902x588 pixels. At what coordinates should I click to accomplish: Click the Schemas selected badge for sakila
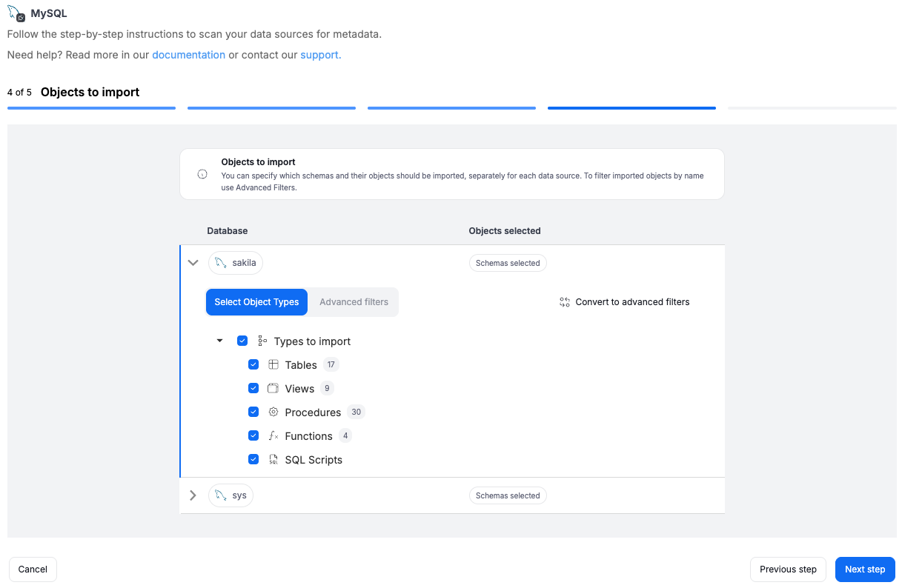[x=508, y=263]
